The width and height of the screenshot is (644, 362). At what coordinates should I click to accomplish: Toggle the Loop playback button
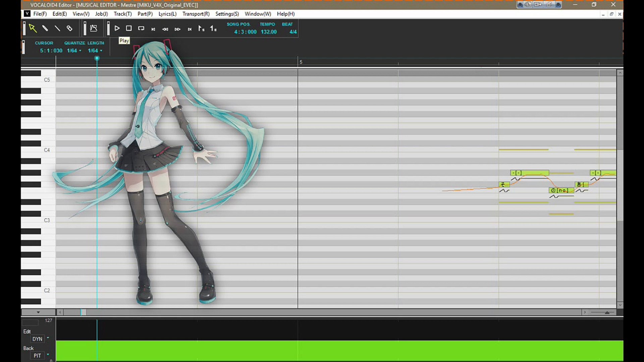point(141,28)
